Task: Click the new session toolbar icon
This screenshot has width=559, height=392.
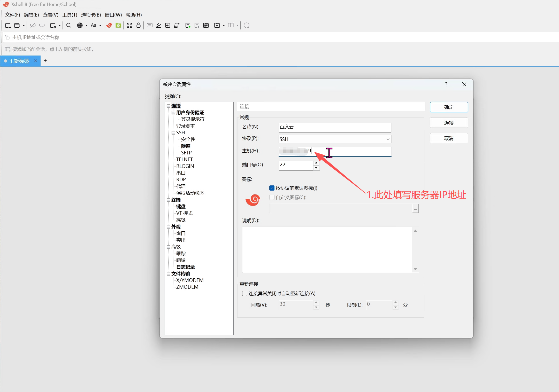Action: pyautogui.click(x=8, y=25)
